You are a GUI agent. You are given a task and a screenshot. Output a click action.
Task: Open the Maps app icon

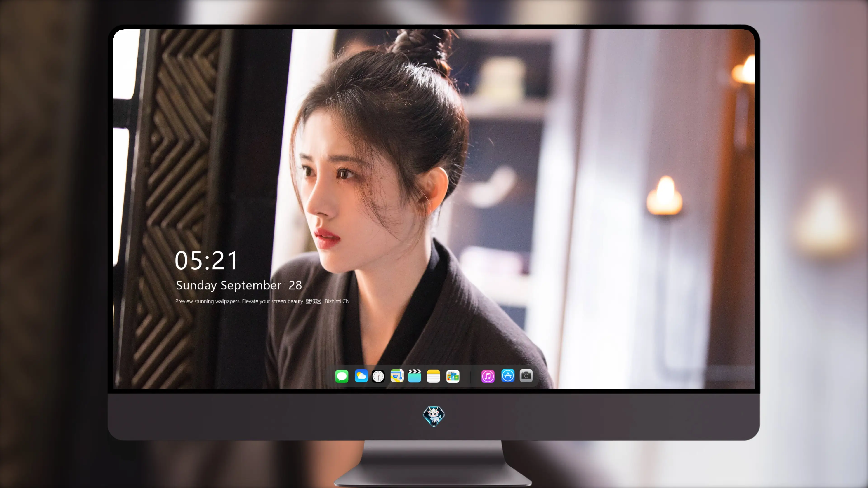click(397, 376)
